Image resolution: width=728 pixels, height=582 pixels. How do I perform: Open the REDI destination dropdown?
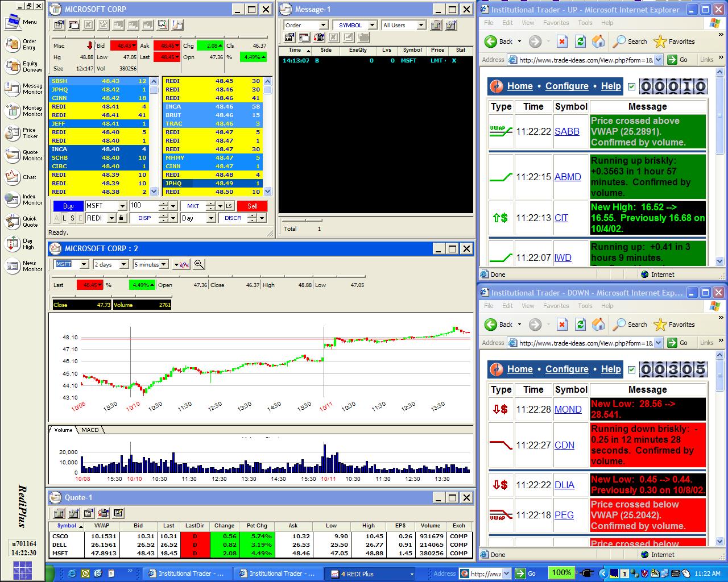pyautogui.click(x=111, y=218)
